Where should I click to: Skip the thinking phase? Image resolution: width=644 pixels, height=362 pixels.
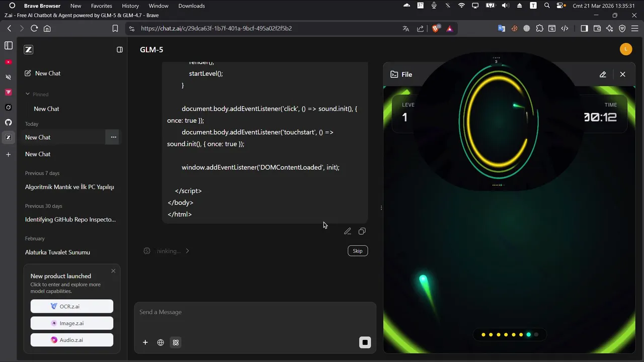[358, 251]
